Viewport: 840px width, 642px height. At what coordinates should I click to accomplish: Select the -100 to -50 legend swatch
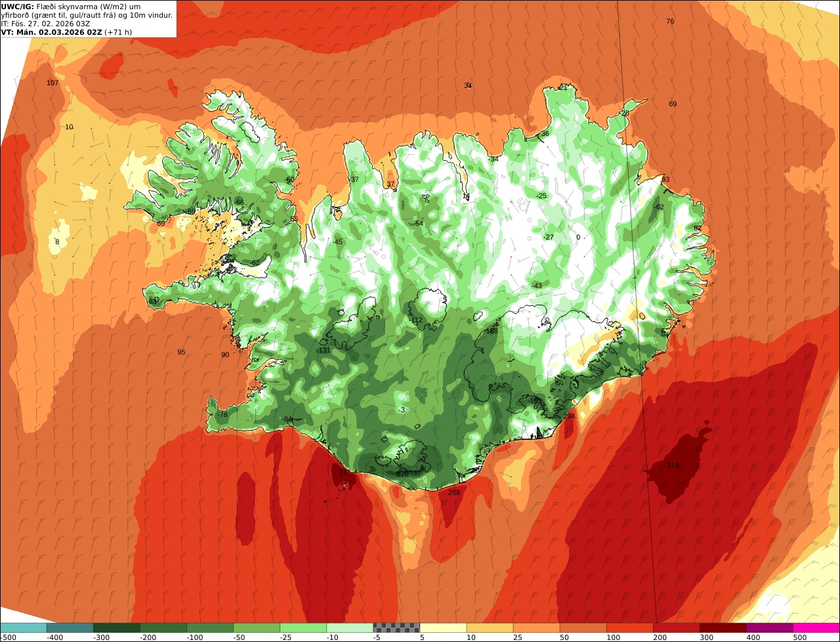coord(210,628)
